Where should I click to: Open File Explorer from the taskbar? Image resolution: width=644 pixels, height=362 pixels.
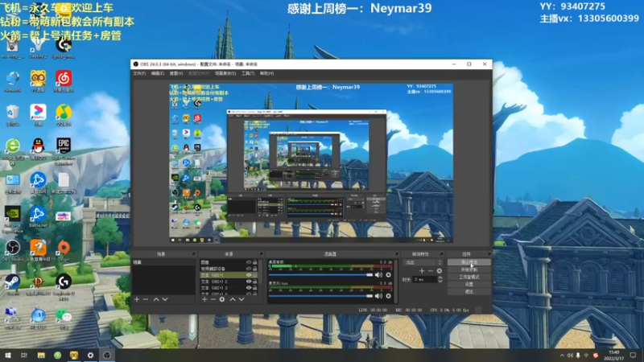click(x=41, y=356)
